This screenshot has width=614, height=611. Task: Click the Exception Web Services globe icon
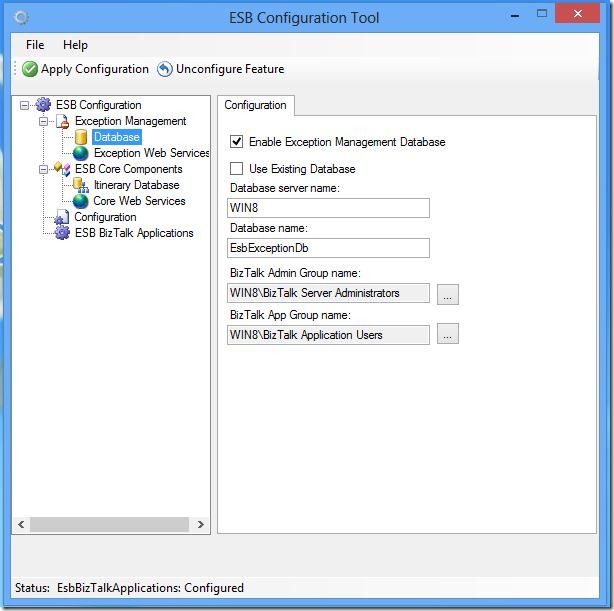pyautogui.click(x=81, y=153)
